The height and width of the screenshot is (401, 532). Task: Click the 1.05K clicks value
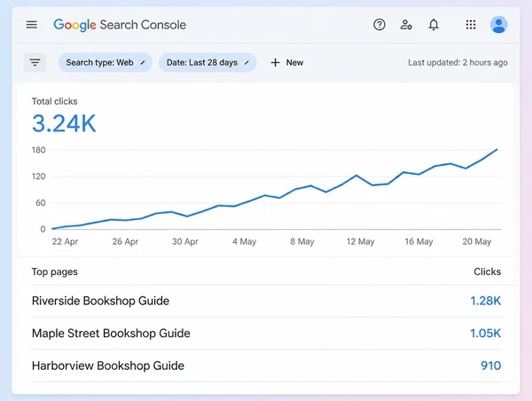tap(486, 333)
